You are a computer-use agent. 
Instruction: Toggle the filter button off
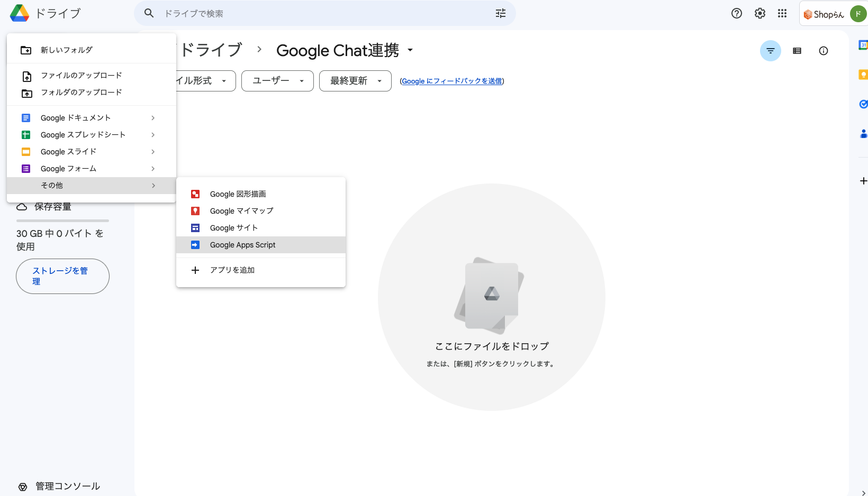click(x=771, y=51)
